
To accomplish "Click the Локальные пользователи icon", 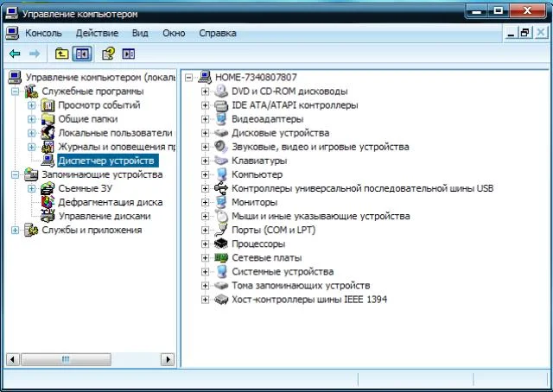I will coord(48,133).
